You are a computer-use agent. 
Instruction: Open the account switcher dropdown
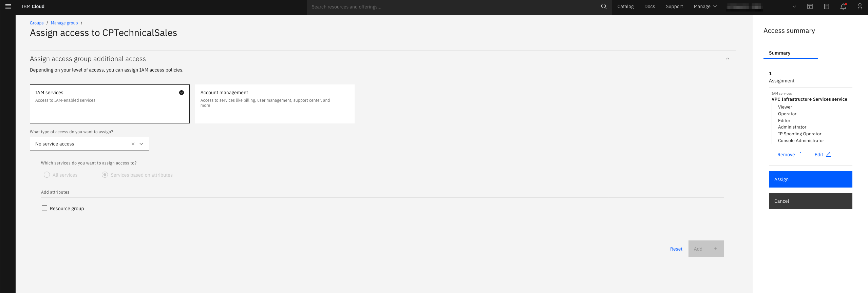[794, 6]
